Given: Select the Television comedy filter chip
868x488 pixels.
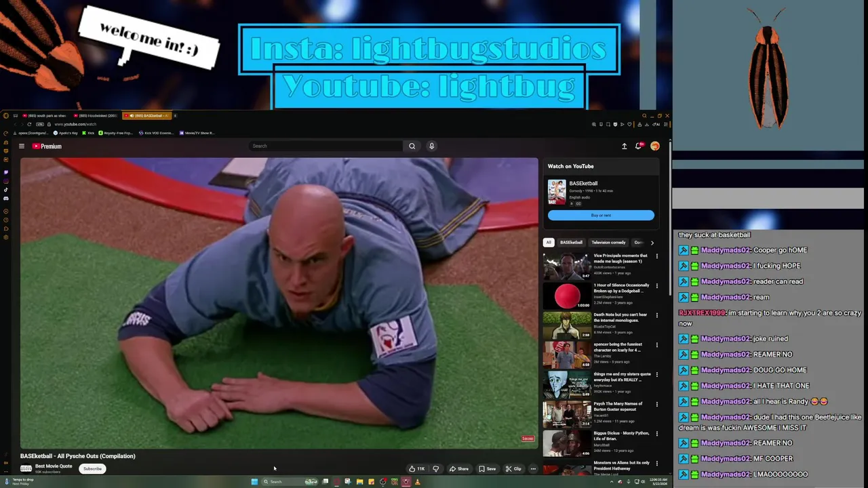Looking at the screenshot, I should [608, 242].
